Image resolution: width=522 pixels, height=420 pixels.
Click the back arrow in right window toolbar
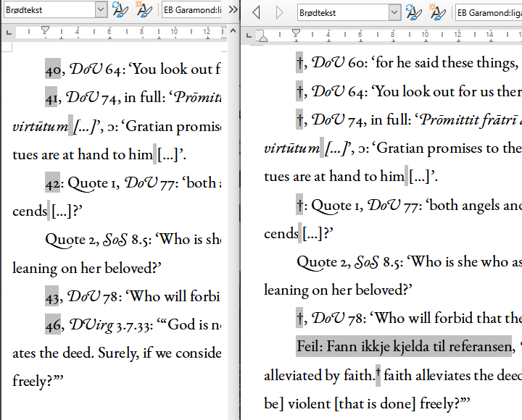tap(255, 12)
